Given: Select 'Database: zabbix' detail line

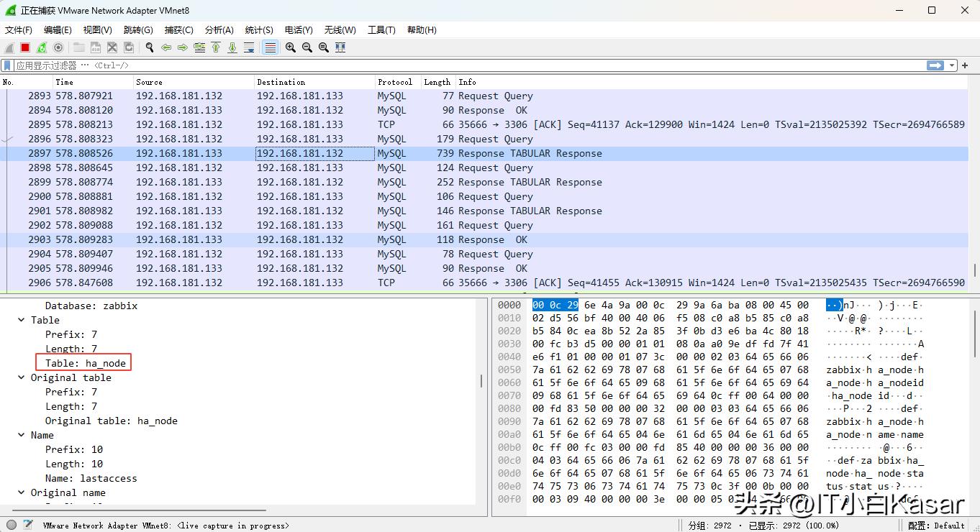Looking at the screenshot, I should (x=91, y=306).
